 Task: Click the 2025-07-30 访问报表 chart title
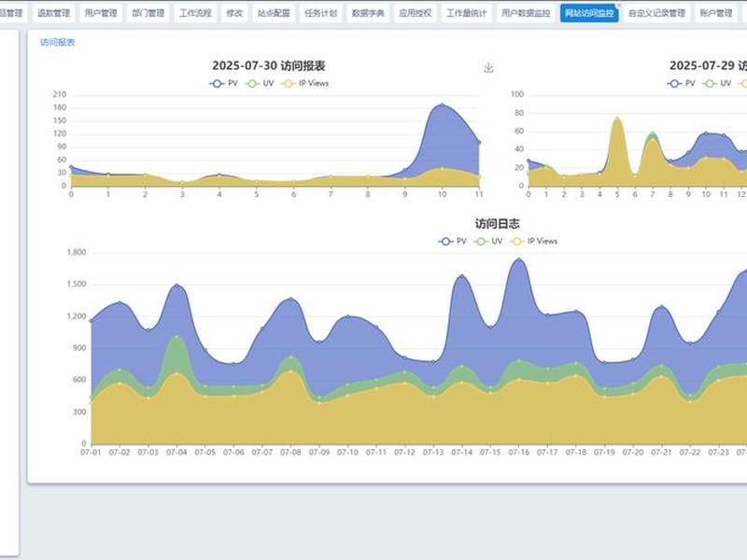click(269, 65)
